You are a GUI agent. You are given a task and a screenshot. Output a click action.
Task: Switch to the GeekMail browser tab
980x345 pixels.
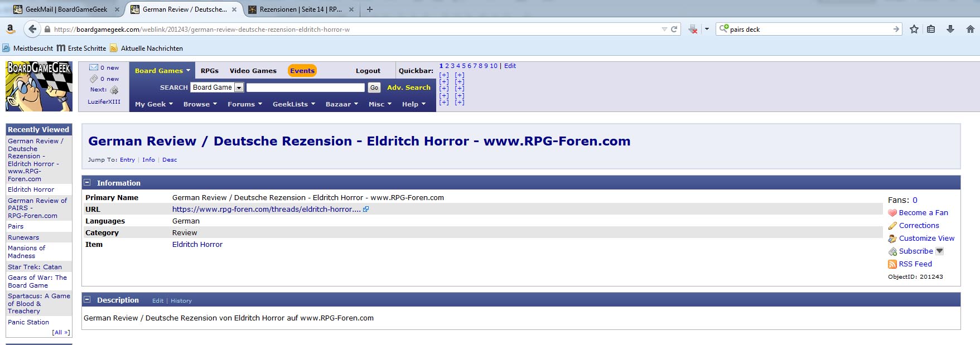[x=66, y=9]
